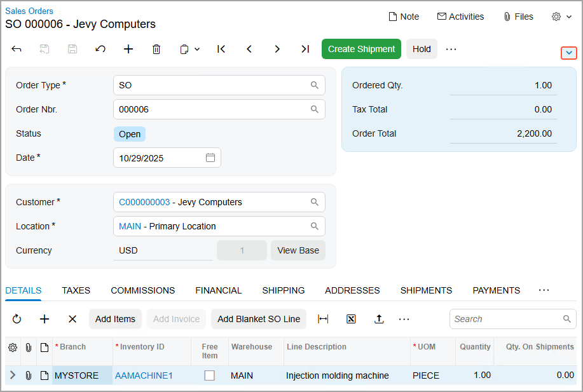Click the Undo/Cancel icon
The height and width of the screenshot is (392, 583).
tap(100, 49)
